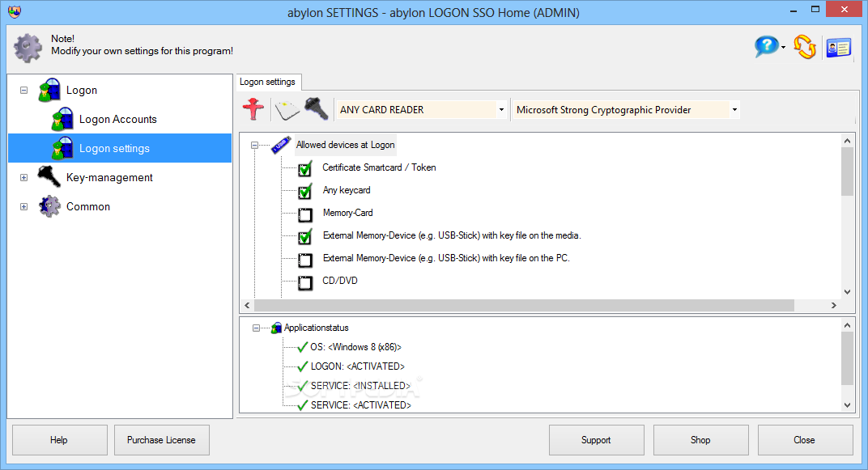Enable the CD/DVD checkbox

tap(305, 282)
